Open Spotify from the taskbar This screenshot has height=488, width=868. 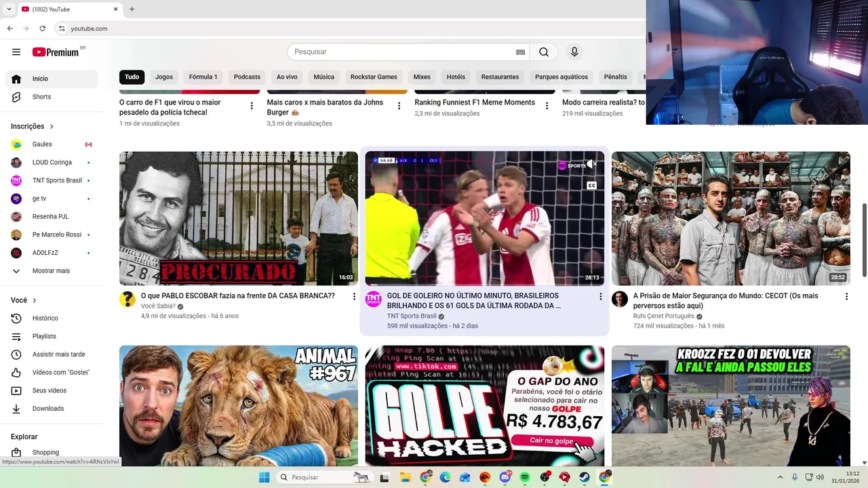click(524, 477)
